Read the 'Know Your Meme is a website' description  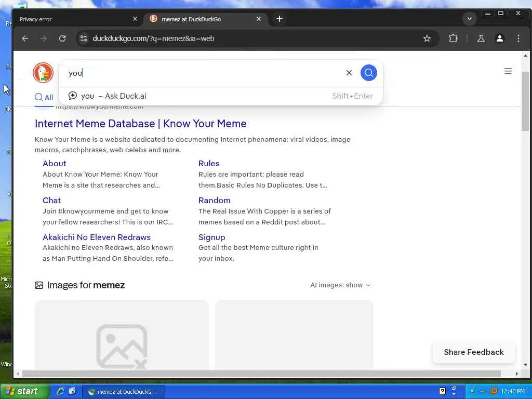192,144
